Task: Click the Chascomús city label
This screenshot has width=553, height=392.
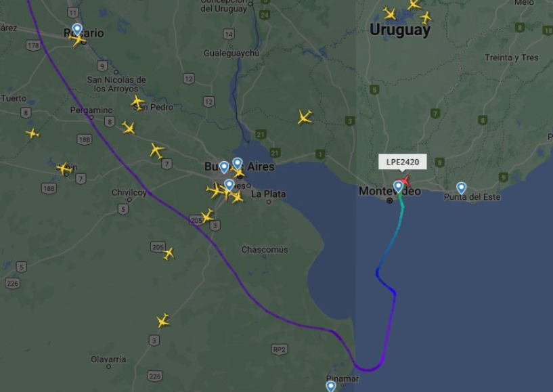Action: tap(265, 249)
